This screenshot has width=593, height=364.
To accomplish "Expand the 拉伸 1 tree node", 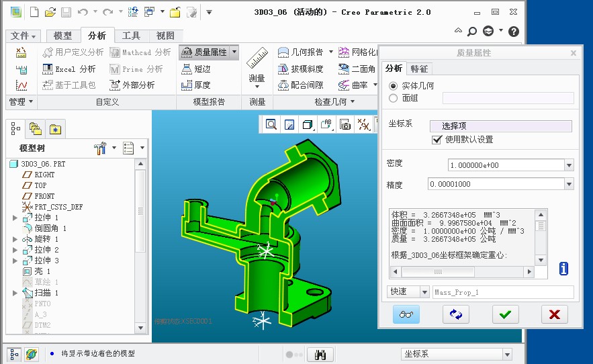I will [x=15, y=218].
